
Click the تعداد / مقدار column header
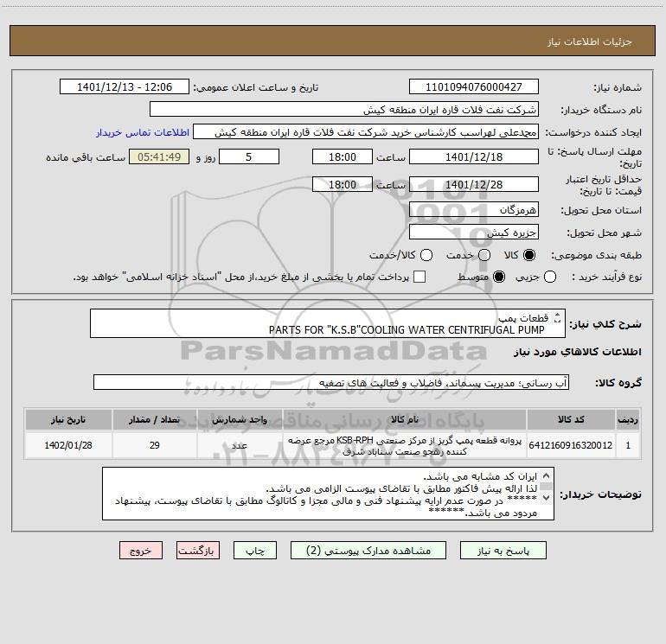(x=155, y=419)
